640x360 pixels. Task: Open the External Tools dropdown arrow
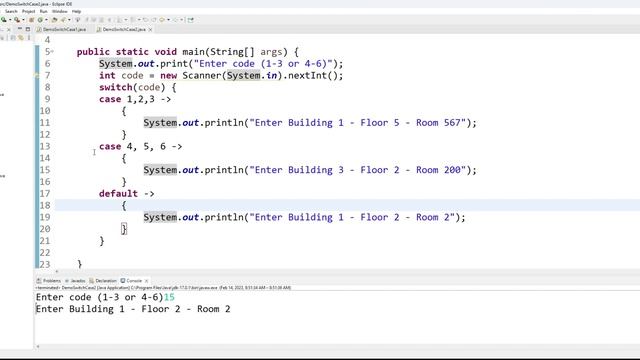click(x=23, y=20)
